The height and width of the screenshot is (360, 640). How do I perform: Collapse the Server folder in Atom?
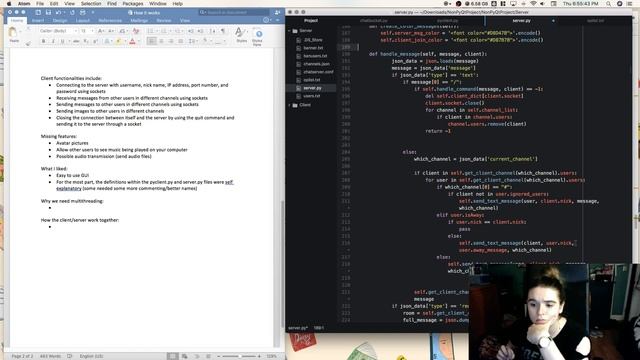pyautogui.click(x=290, y=31)
